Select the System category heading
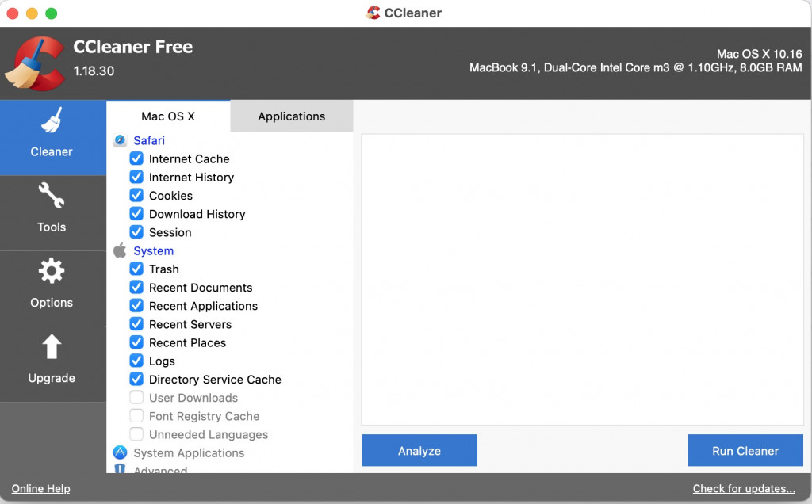The width and height of the screenshot is (812, 504). click(153, 251)
